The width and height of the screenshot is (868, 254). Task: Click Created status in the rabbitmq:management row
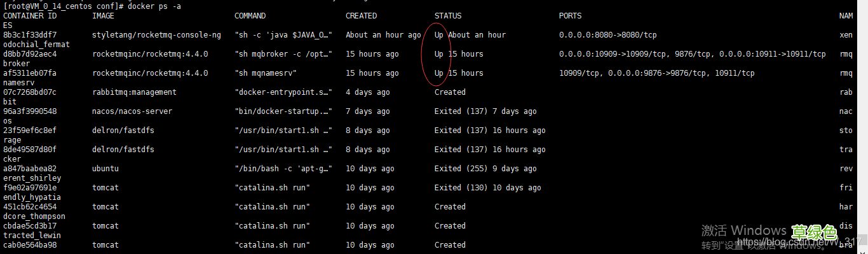point(450,92)
